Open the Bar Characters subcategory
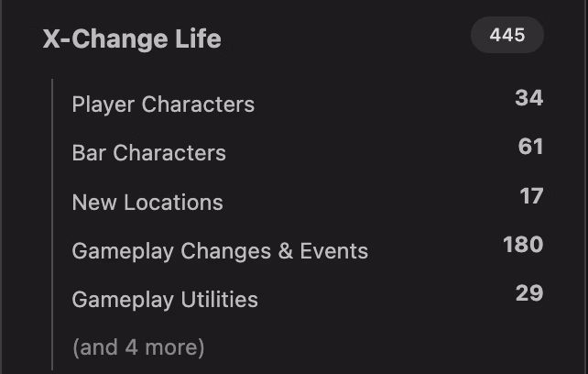Screen dimensions: 588x374 tap(149, 153)
